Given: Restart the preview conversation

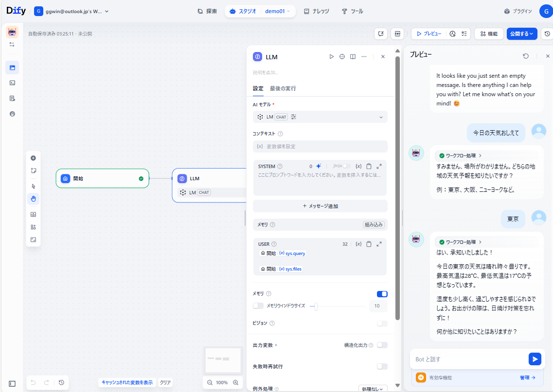Looking at the screenshot, I should pos(526,56).
